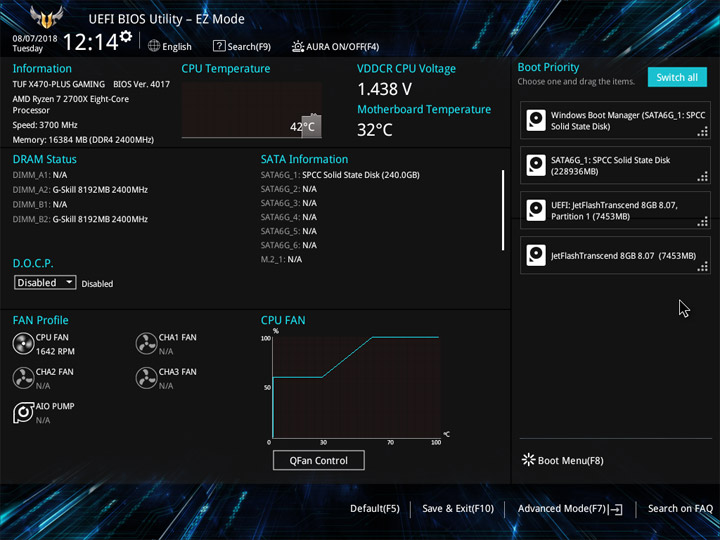The height and width of the screenshot is (540, 720).
Task: Click the DIMM_A2 G-Skill 8192MB row
Action: (80, 190)
